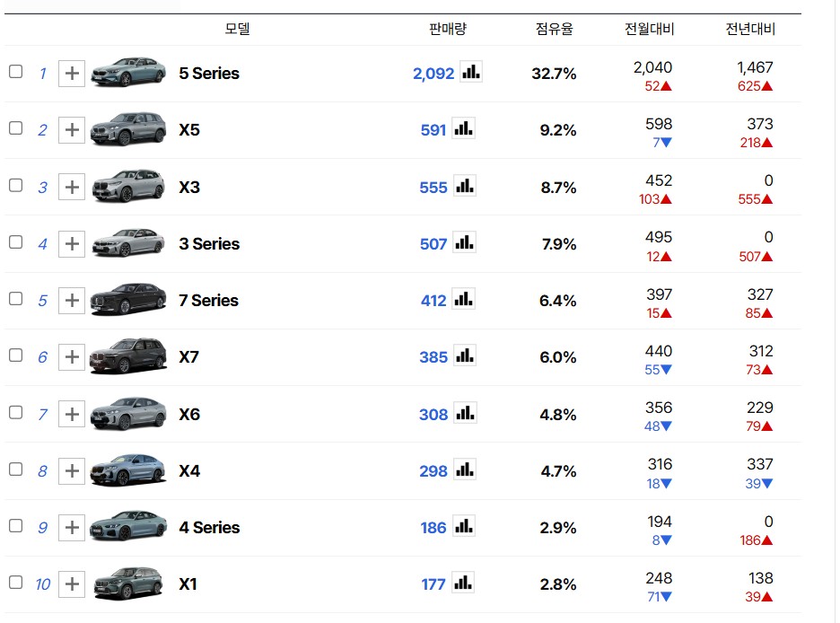840x623 pixels.
Task: Click the 177 sales figure
Action: pyautogui.click(x=433, y=584)
